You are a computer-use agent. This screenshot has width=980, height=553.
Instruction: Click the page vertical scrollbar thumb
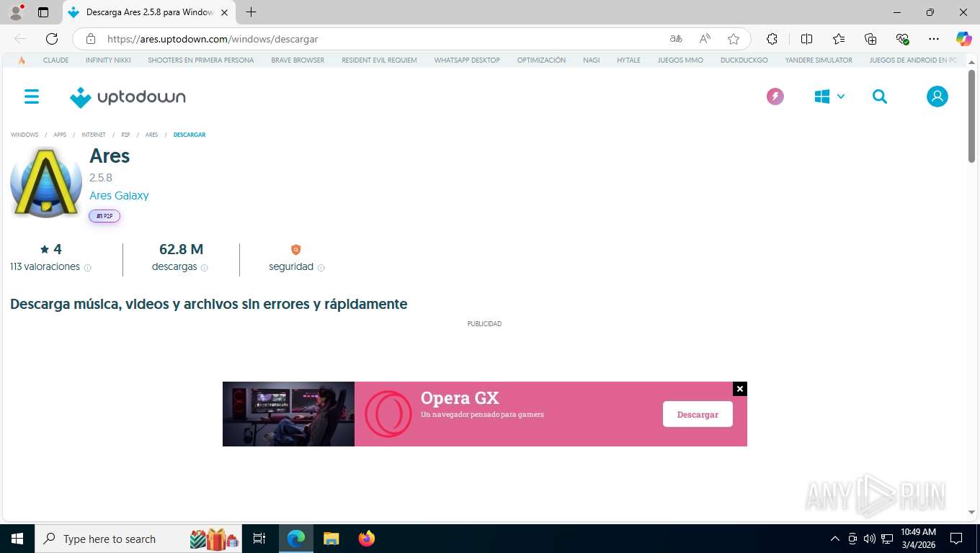972,117
